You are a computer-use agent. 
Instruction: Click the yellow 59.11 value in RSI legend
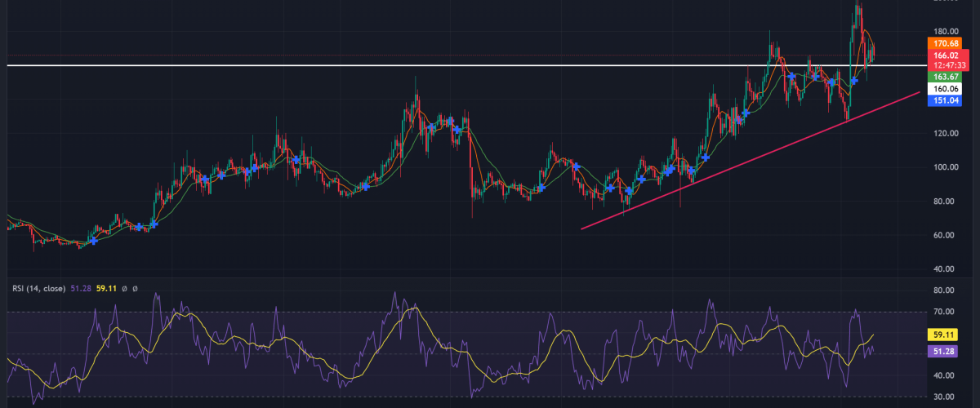click(x=106, y=287)
